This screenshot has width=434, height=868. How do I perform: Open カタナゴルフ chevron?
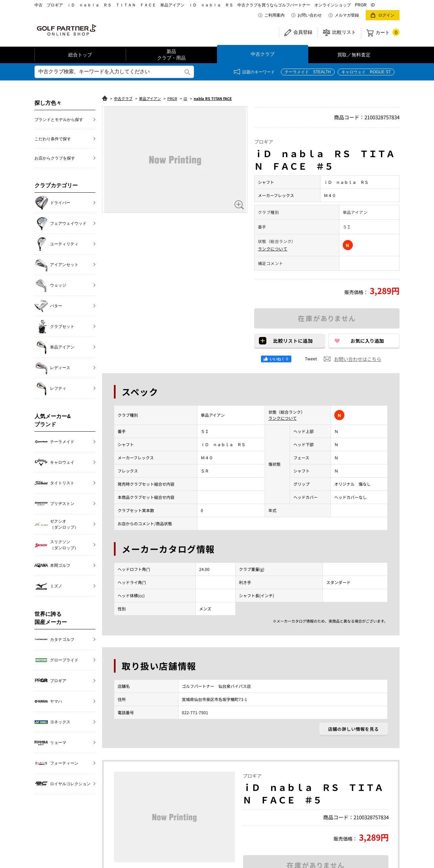click(94, 640)
